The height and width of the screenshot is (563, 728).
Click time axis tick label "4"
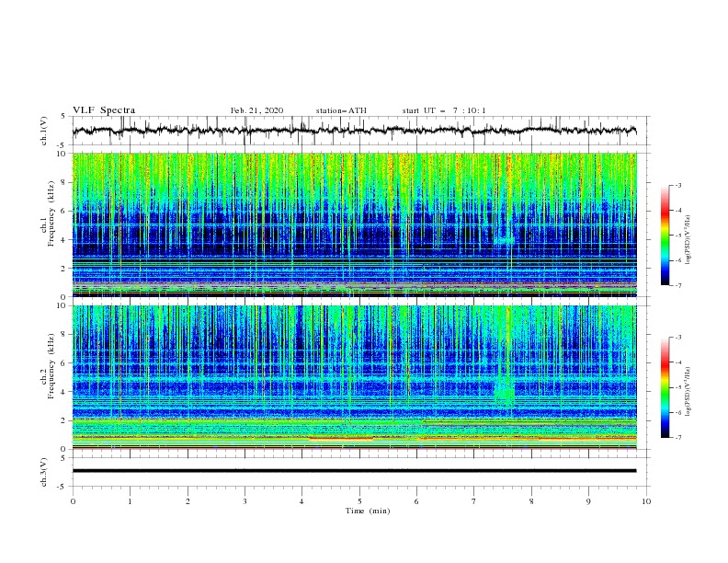(x=302, y=501)
